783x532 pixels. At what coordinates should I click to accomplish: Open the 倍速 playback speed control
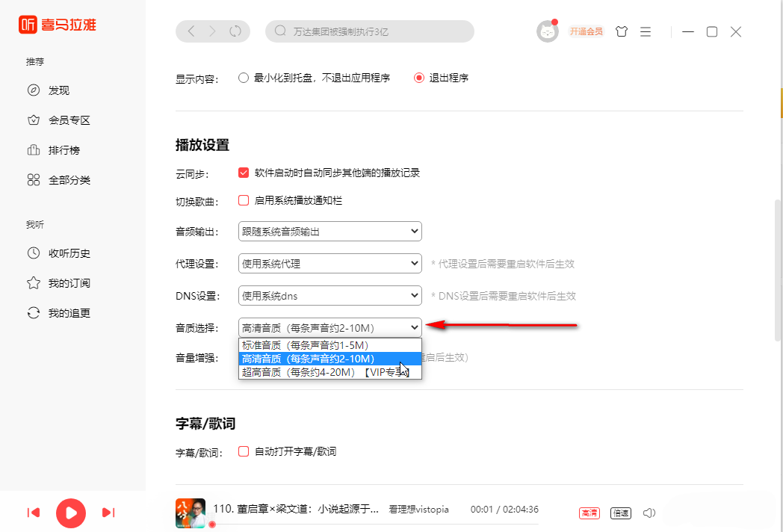click(621, 513)
